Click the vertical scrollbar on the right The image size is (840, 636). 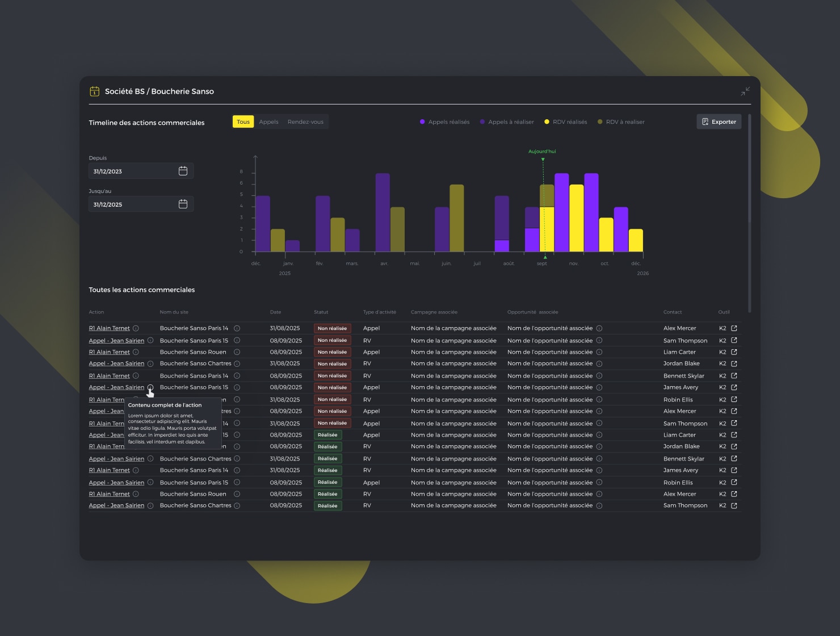pyautogui.click(x=749, y=213)
